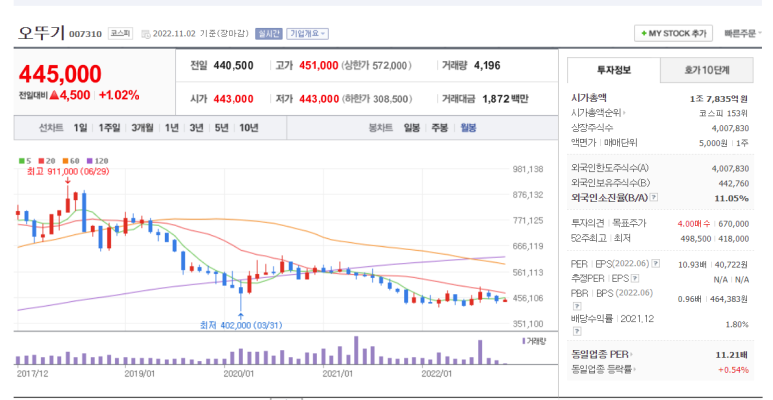Click the plus icon in MY STOCK 추가
This screenshot has height=400, width=773.
point(643,34)
